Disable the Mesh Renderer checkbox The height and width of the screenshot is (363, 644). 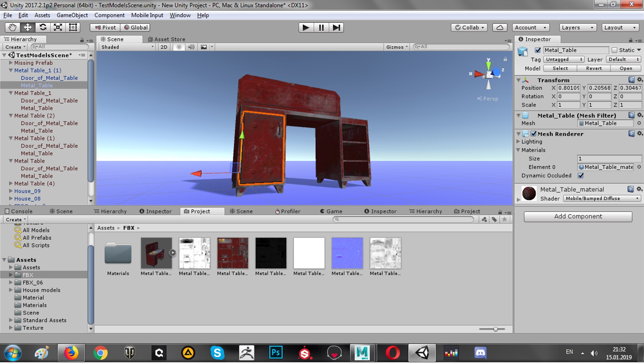click(x=533, y=134)
